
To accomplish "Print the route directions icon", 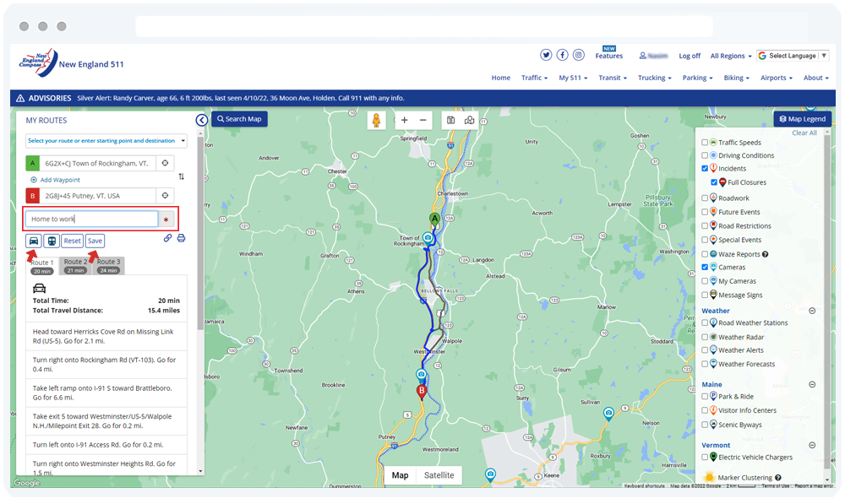I will click(x=181, y=237).
